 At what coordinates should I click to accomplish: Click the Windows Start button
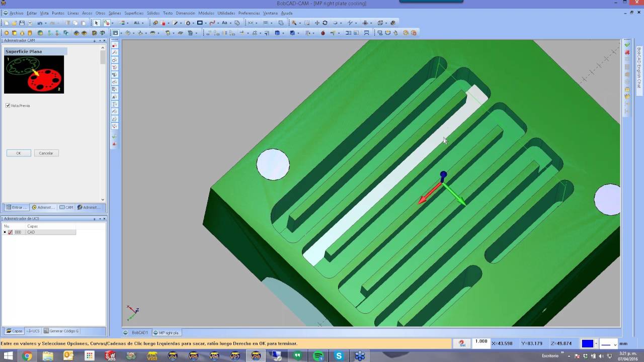click(x=8, y=356)
